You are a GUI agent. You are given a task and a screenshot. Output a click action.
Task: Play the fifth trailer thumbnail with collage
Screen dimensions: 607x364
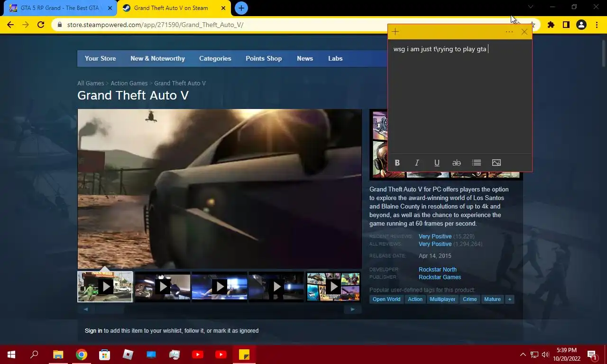[x=333, y=286]
